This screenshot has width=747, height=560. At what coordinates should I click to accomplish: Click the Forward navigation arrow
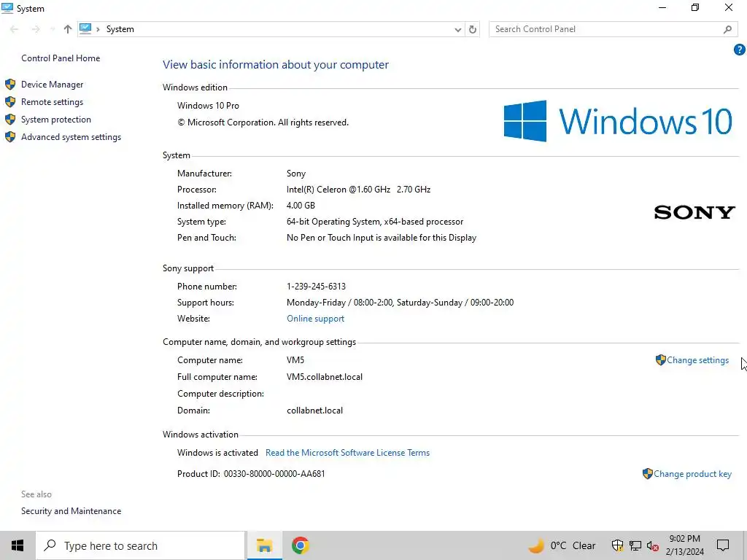point(36,29)
